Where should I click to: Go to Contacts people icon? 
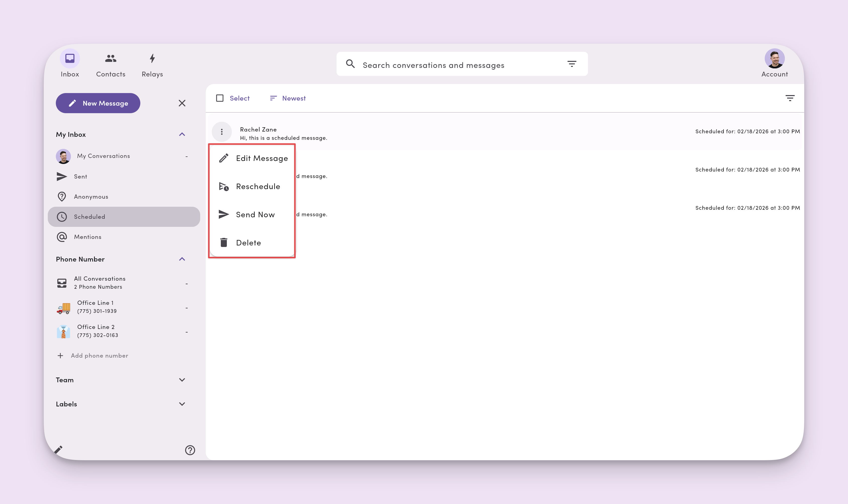110,58
